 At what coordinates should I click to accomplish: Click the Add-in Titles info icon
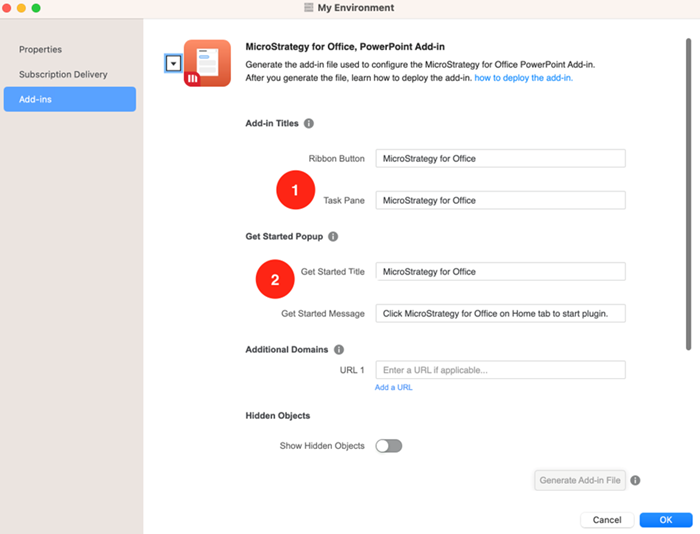tap(308, 124)
